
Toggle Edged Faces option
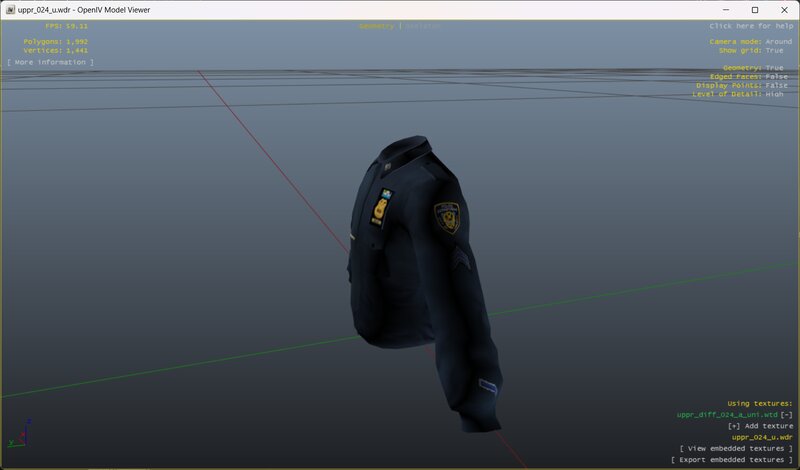coord(748,77)
